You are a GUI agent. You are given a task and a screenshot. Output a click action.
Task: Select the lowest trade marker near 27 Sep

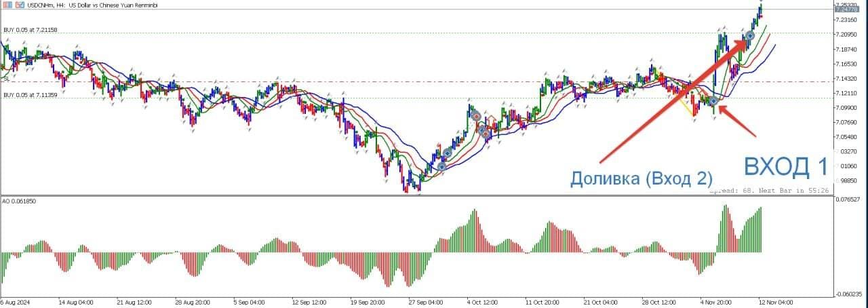click(x=442, y=166)
